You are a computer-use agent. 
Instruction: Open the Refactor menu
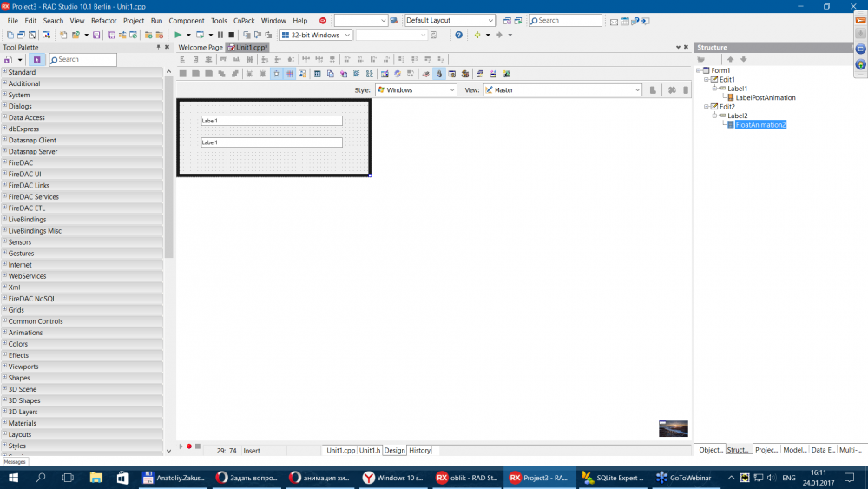[x=103, y=21]
